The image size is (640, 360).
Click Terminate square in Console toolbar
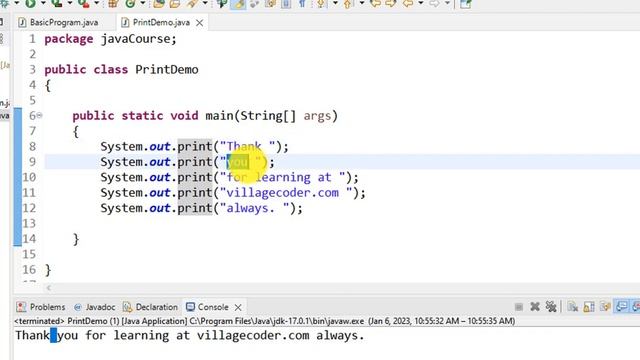519,307
